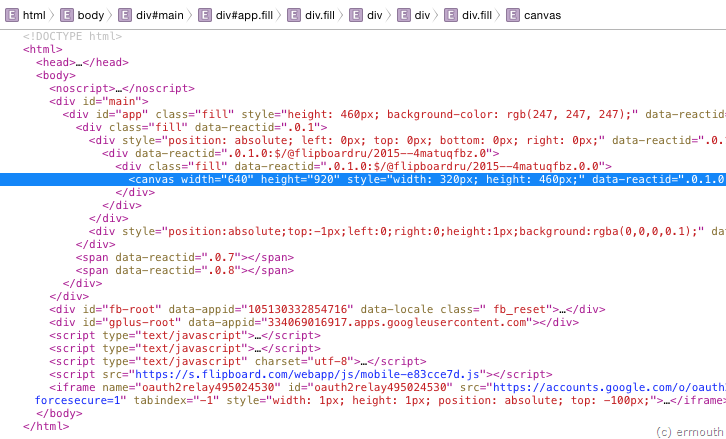Click the E icon beside div#main breadcrumb

(x=125, y=16)
